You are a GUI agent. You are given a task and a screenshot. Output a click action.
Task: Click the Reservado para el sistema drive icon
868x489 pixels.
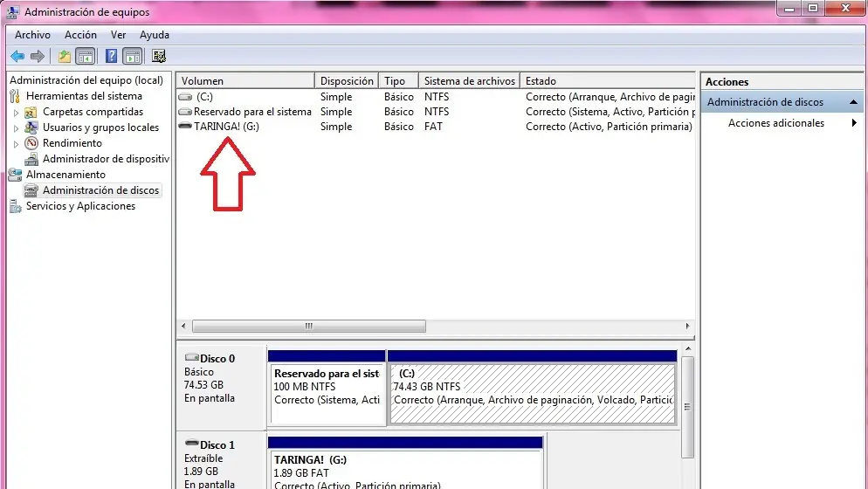185,112
